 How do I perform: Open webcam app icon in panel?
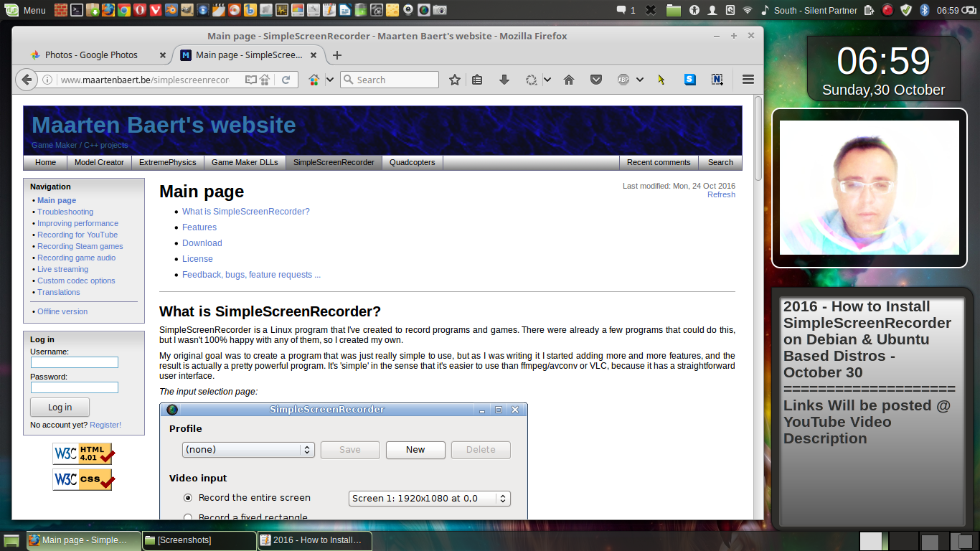click(x=408, y=10)
